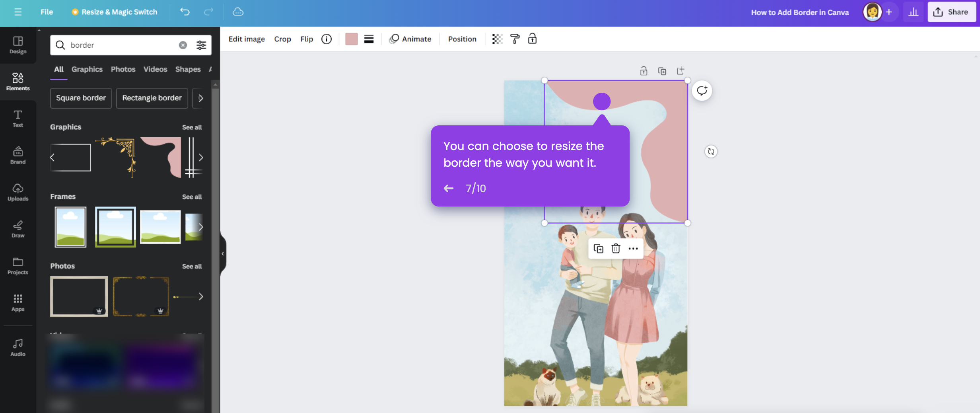Open the pink color swatch in the toolbar
The image size is (980, 413).
click(351, 39)
